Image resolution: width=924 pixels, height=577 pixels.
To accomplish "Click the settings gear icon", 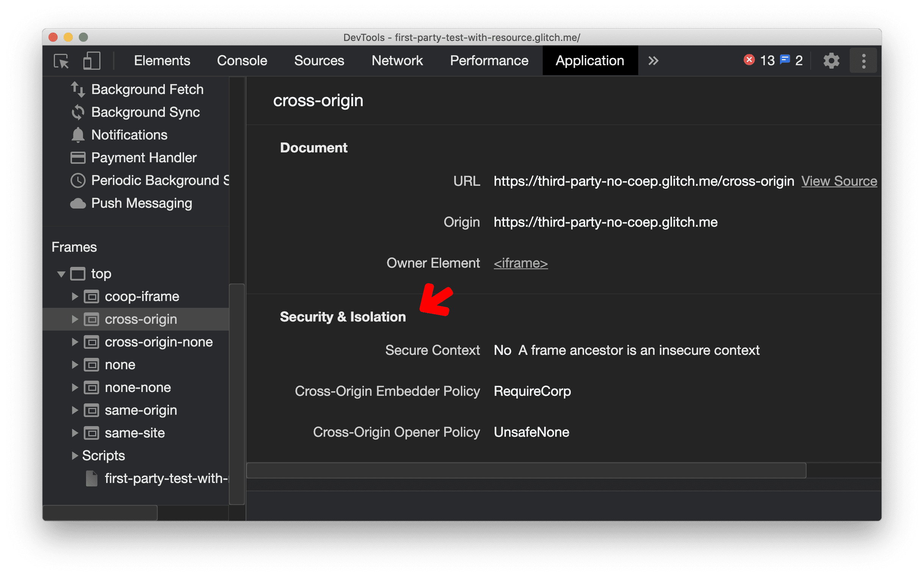I will click(832, 61).
